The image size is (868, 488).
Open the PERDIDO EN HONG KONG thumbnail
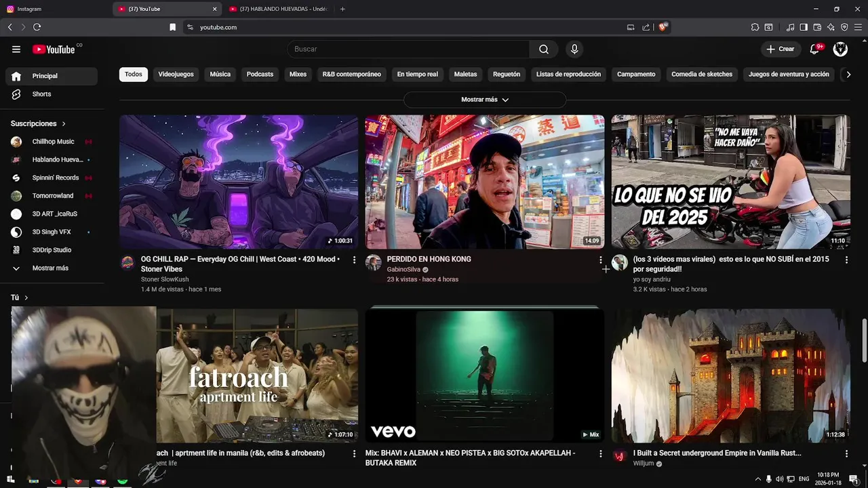click(484, 182)
